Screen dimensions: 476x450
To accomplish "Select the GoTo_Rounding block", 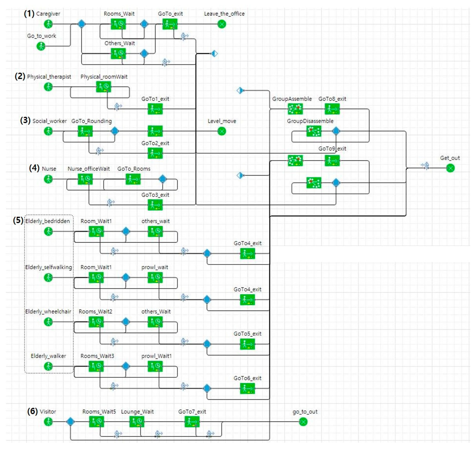I will click(x=85, y=131).
